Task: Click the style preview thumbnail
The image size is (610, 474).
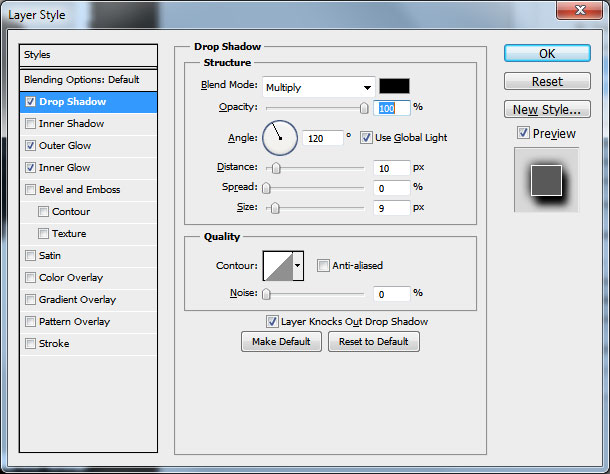Action: [x=547, y=180]
